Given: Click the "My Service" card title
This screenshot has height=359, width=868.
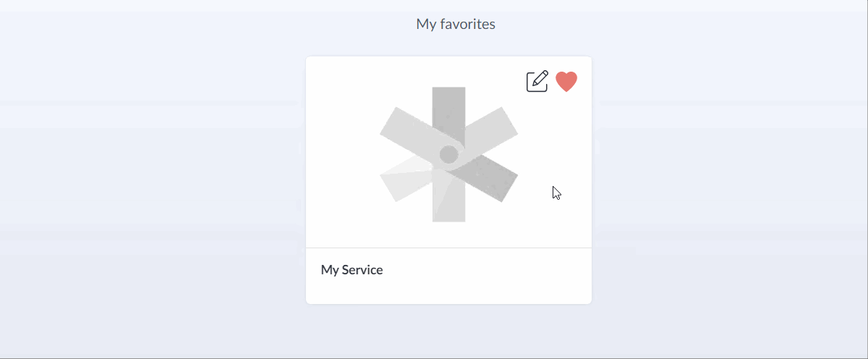Looking at the screenshot, I should pos(352,270).
